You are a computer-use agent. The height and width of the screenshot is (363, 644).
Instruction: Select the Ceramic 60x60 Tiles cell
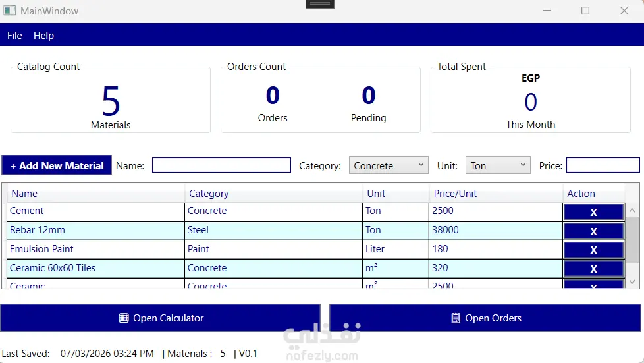coord(95,268)
